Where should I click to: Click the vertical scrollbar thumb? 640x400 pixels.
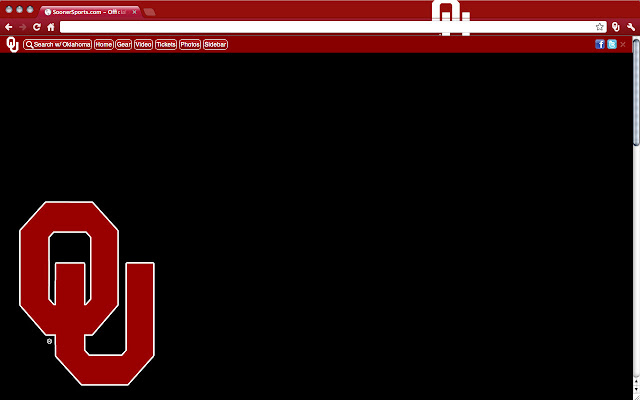(636, 92)
